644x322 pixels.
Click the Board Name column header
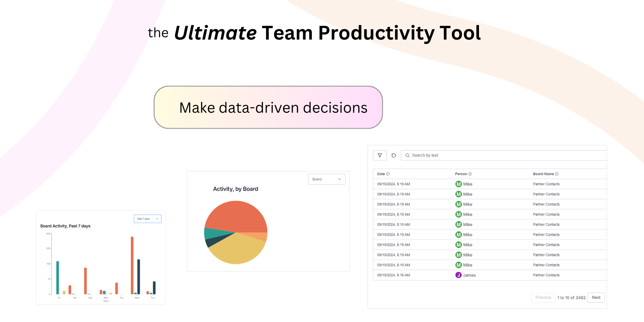[543, 174]
